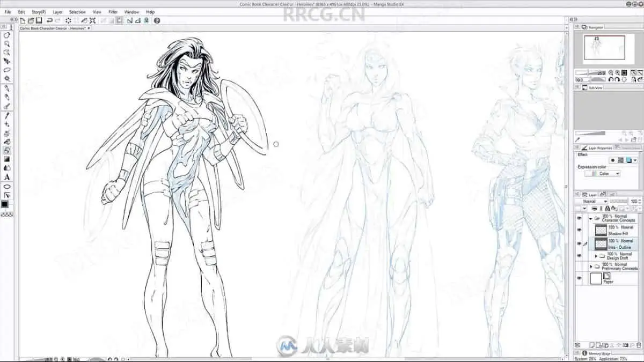Viewport: 644px width, 362px height.
Task: Collapse the left toolbox dock arrows
Action: [14, 20]
